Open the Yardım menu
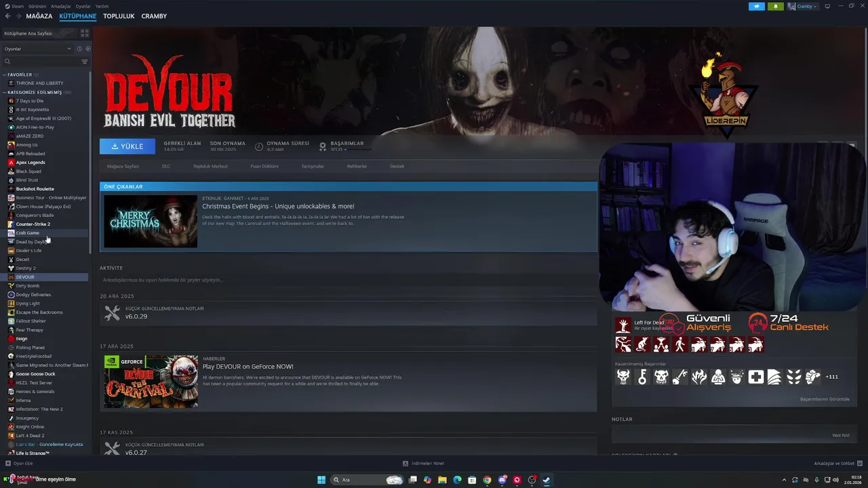 102,6
